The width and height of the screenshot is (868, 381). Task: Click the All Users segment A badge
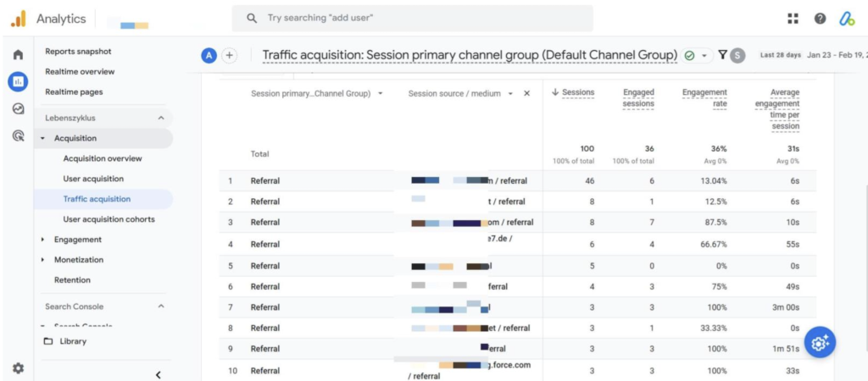(209, 55)
